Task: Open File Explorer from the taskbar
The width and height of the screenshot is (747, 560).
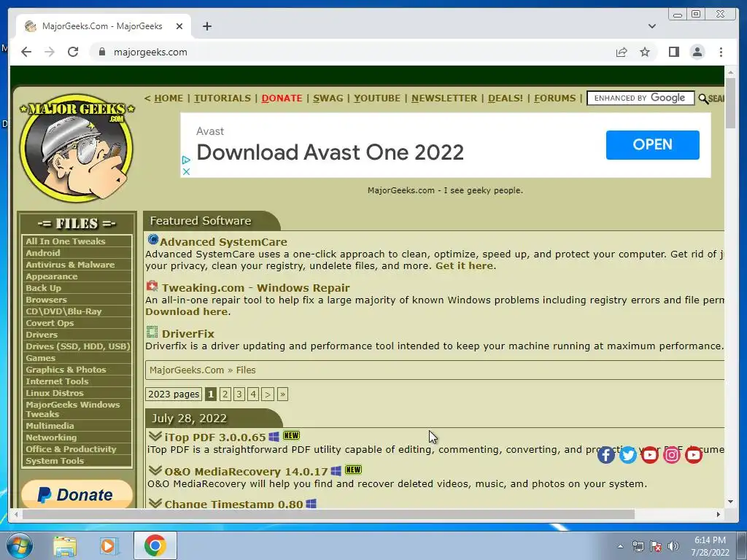Action: 65,545
